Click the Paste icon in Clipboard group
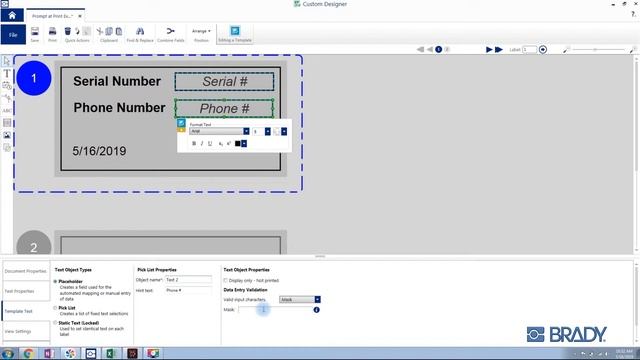 pos(119,31)
